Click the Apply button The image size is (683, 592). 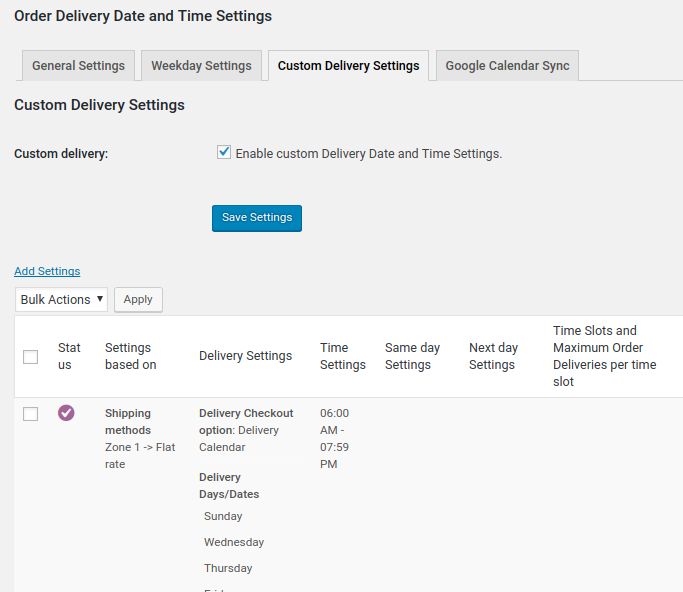coord(138,299)
